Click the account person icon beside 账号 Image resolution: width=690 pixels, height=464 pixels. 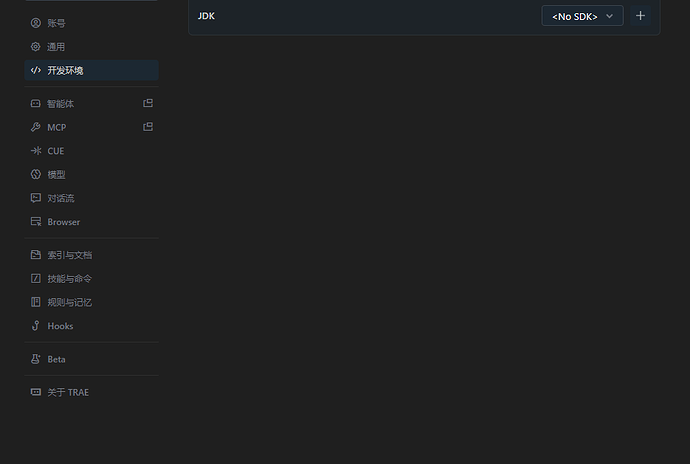36,23
